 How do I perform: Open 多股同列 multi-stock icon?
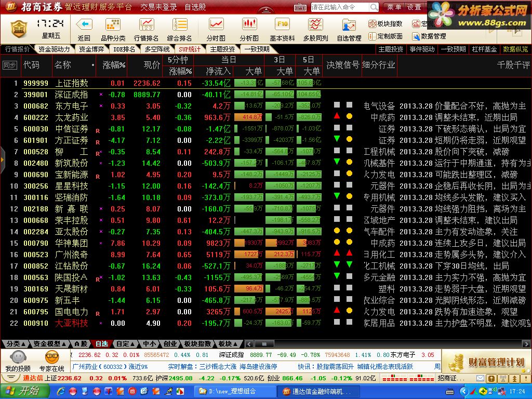click(315, 24)
